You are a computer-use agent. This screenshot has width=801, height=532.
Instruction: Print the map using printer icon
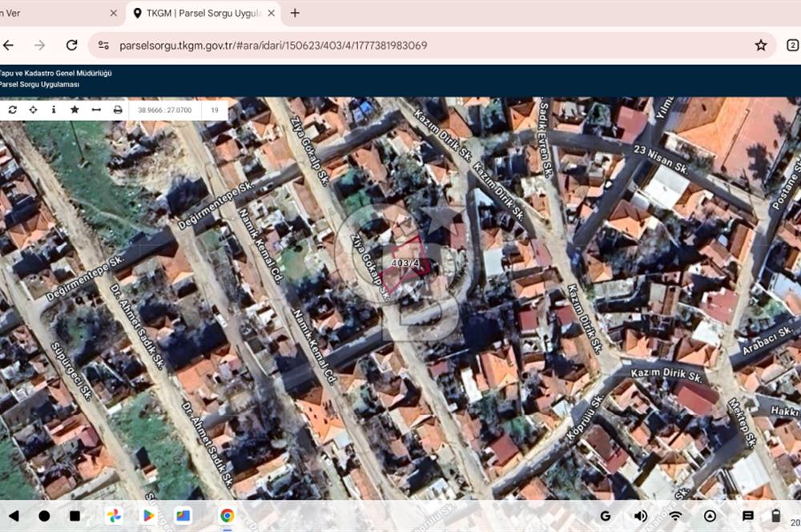(x=118, y=110)
